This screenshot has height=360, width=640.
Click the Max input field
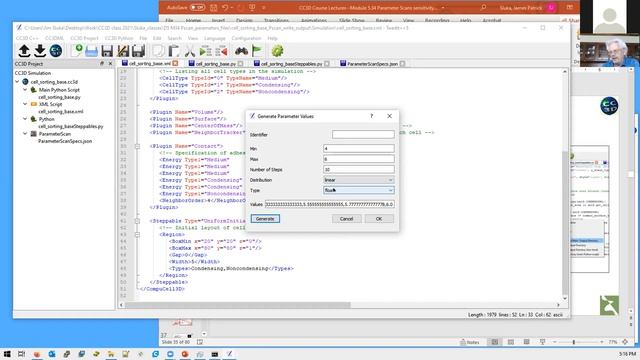(359, 159)
